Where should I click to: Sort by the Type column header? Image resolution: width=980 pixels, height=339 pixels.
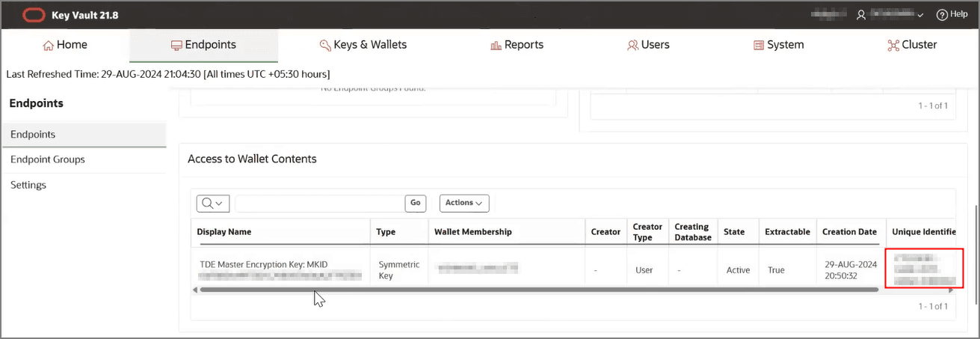386,232
